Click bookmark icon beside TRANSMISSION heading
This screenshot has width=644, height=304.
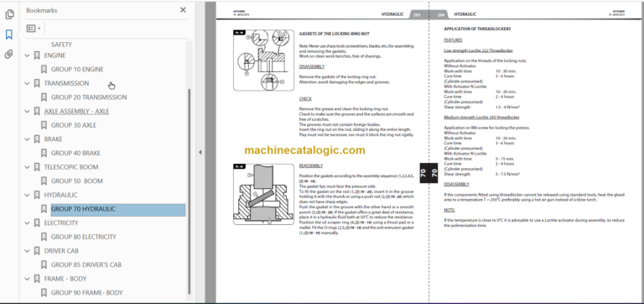(x=37, y=83)
